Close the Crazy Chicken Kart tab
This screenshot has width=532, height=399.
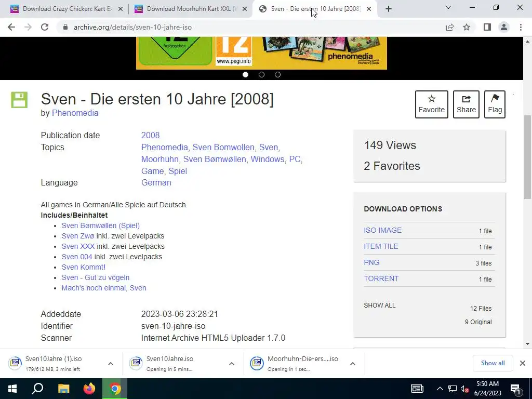(x=121, y=9)
